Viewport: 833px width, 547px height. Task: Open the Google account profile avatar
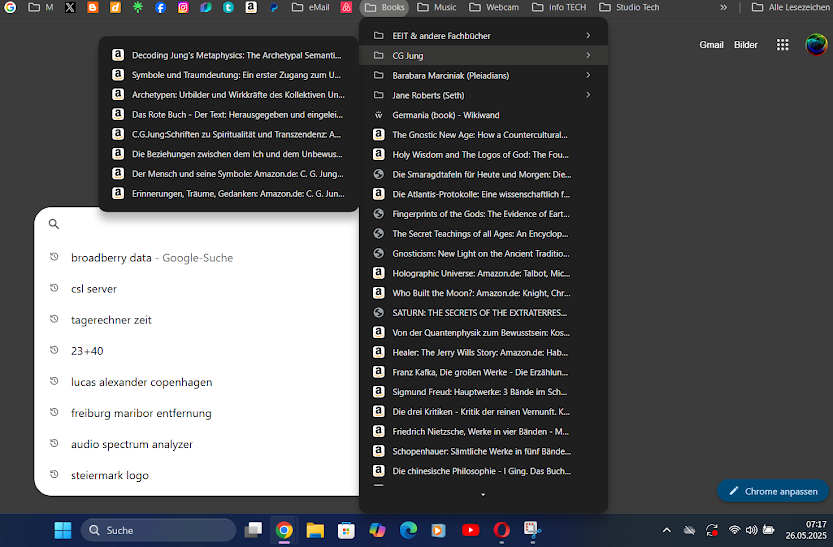point(816,45)
